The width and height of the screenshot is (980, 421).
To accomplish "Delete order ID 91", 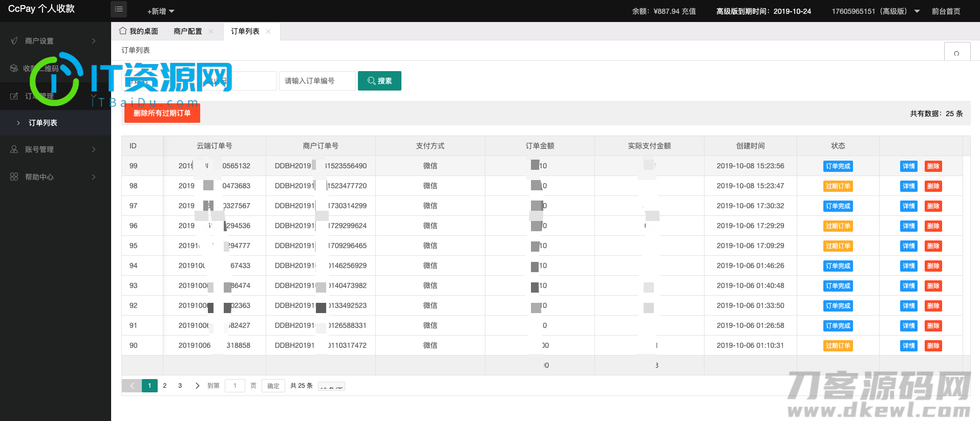I will click(933, 326).
